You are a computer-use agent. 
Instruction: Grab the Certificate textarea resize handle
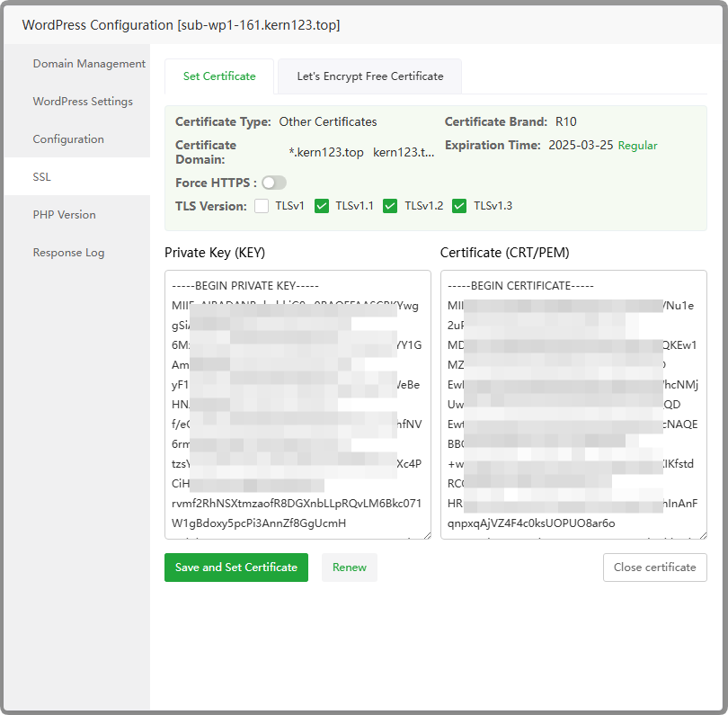coord(703,535)
